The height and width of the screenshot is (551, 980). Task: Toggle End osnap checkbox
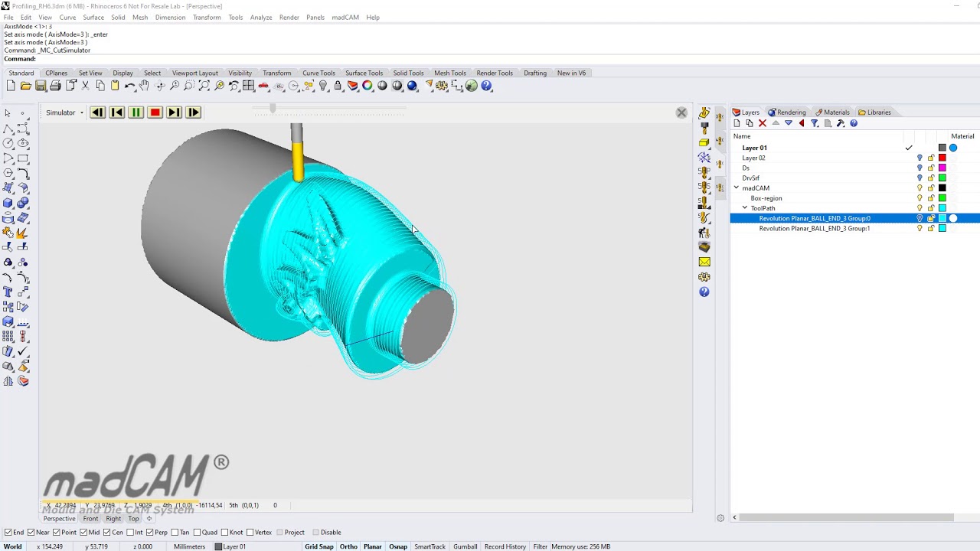[8, 533]
